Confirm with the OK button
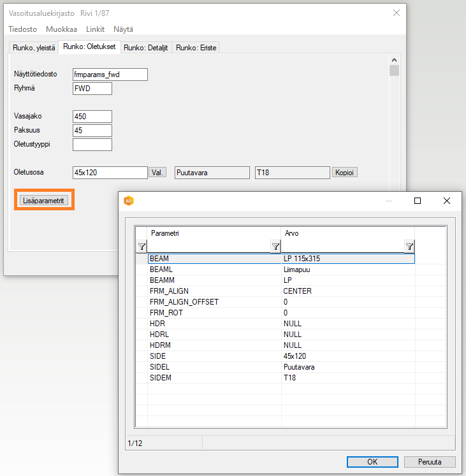The image size is (466, 476). (x=372, y=462)
